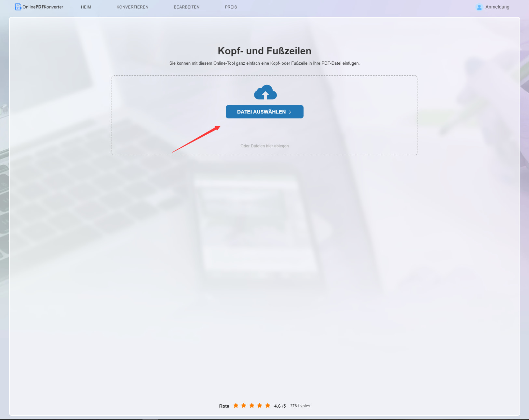529x420 pixels.
Task: Click the user avatar icon
Action: [x=479, y=7]
